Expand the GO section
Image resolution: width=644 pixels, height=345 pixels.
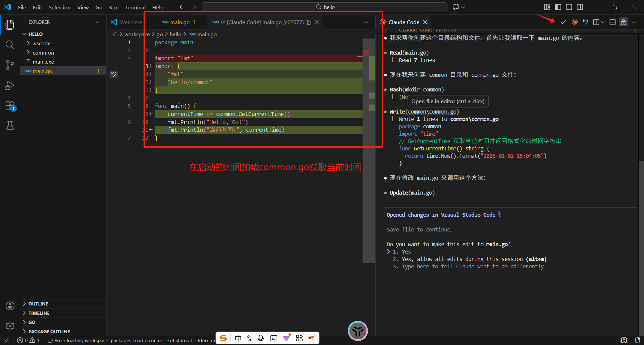(x=63, y=322)
